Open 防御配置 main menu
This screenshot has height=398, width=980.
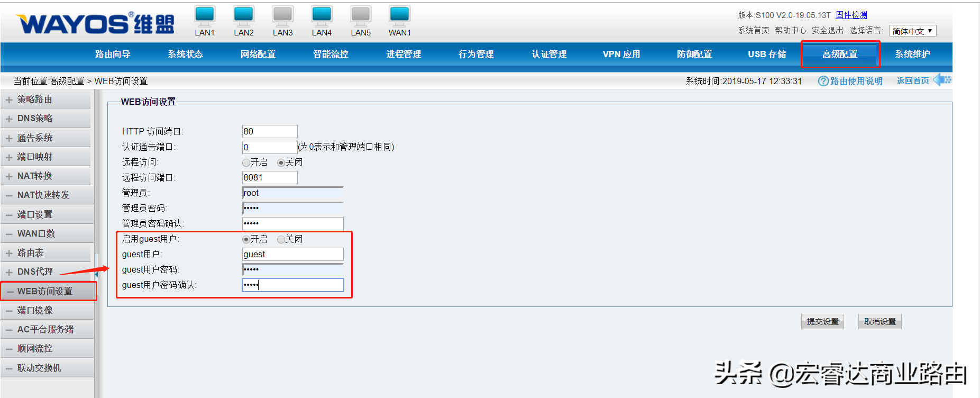694,54
